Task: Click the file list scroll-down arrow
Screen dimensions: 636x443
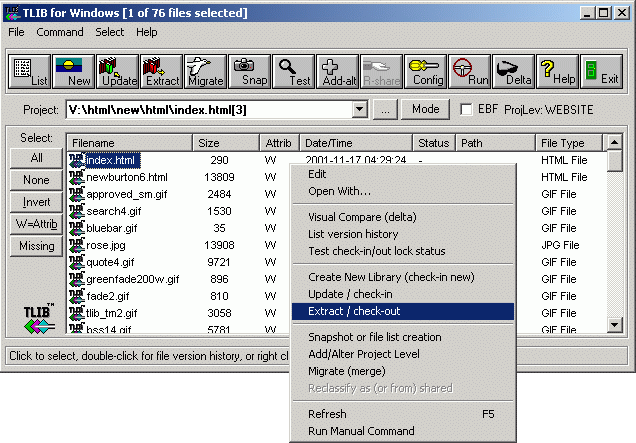Action: (615, 325)
